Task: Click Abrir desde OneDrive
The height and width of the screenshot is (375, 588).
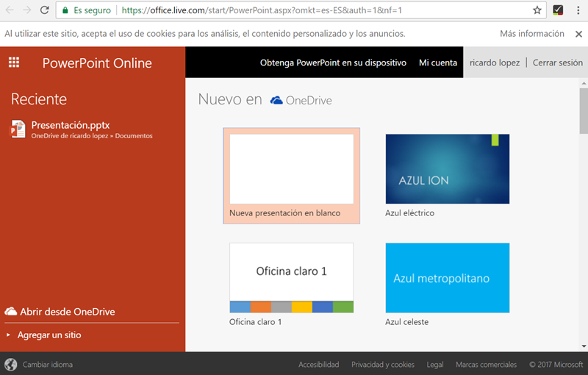Action: 68,312
